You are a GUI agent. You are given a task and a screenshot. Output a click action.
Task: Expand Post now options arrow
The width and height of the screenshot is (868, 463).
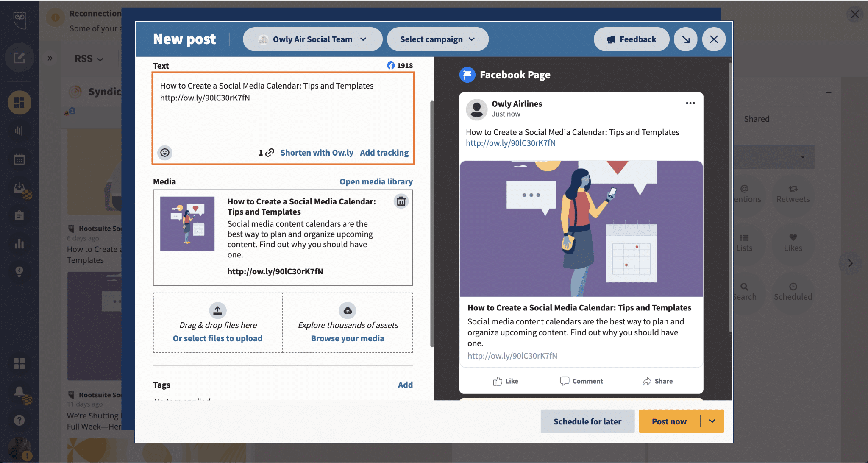pyautogui.click(x=712, y=421)
